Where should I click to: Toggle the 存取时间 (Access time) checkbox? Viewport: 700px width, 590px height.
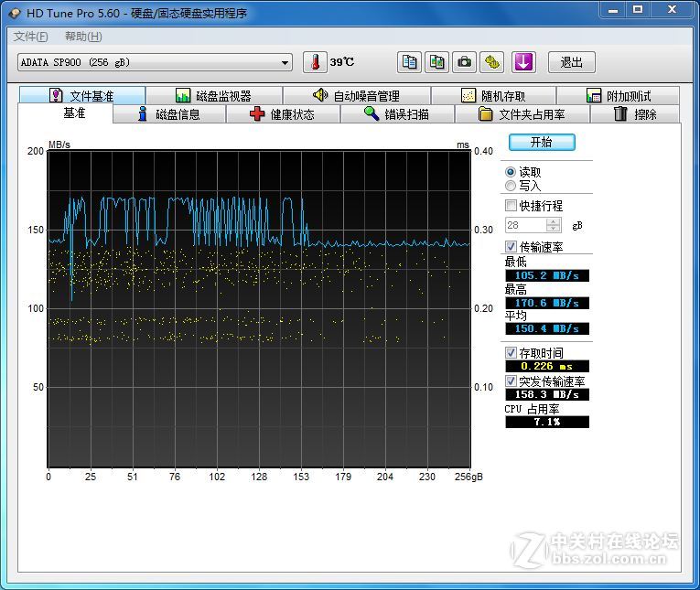click(x=512, y=353)
